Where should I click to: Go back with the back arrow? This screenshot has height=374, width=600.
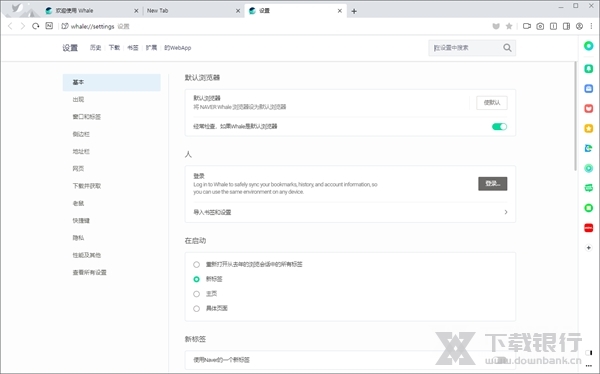[10, 26]
